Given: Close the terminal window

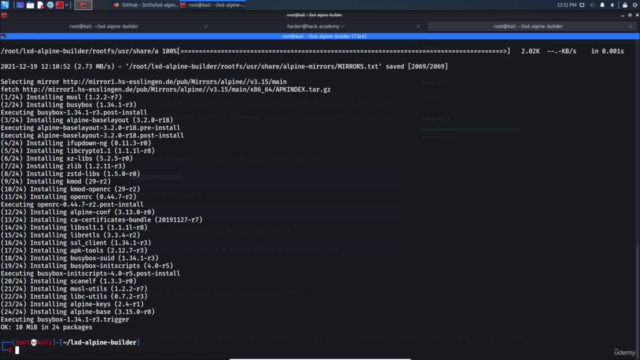Looking at the screenshot, I should (x=637, y=15).
